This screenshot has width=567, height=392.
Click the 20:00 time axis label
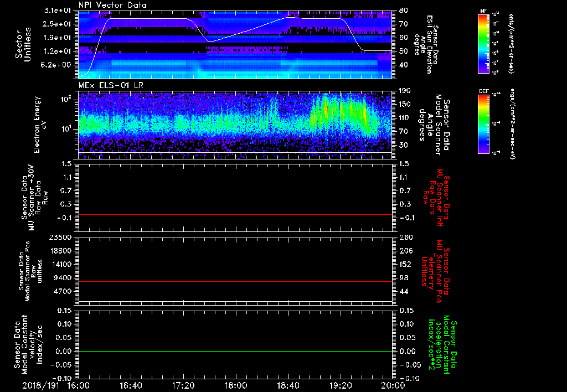click(393, 385)
